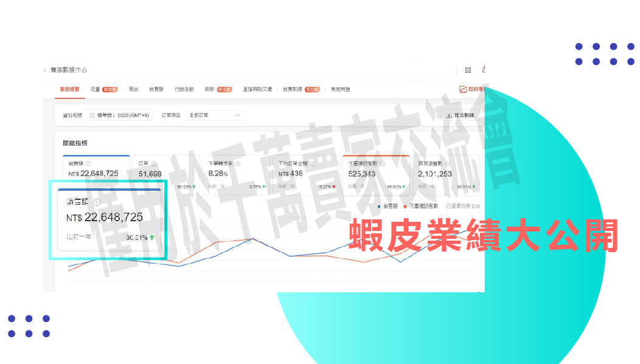Click help icon beside 下單轉換率 metric

pyautogui.click(x=238, y=163)
